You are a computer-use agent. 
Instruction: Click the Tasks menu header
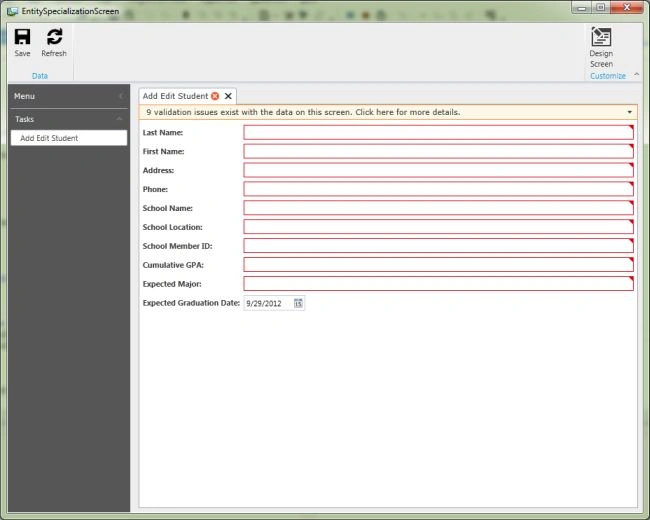pos(69,119)
